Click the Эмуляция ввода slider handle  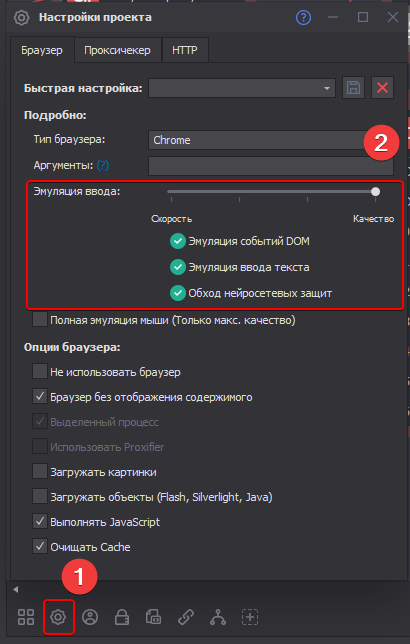[x=375, y=191]
